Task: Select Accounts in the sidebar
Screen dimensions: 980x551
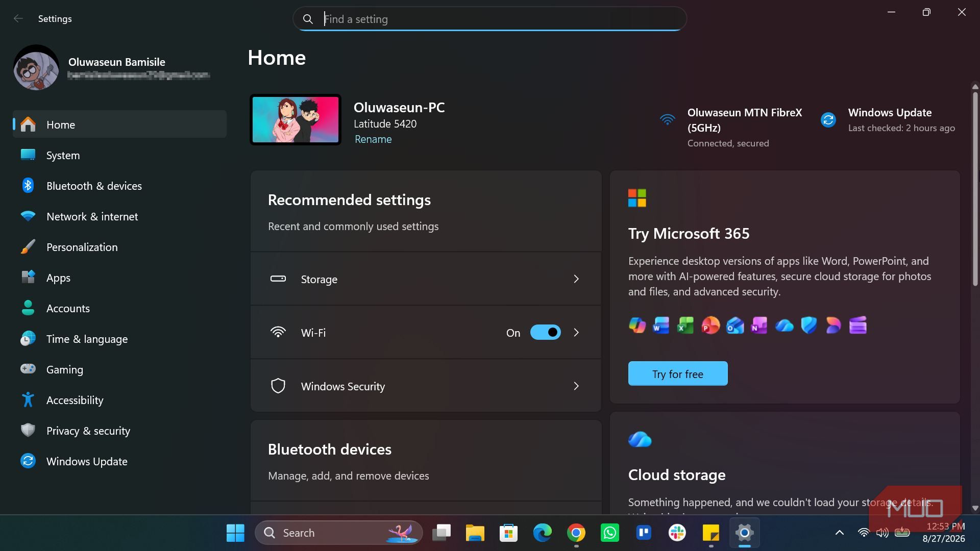Action: 119,308
